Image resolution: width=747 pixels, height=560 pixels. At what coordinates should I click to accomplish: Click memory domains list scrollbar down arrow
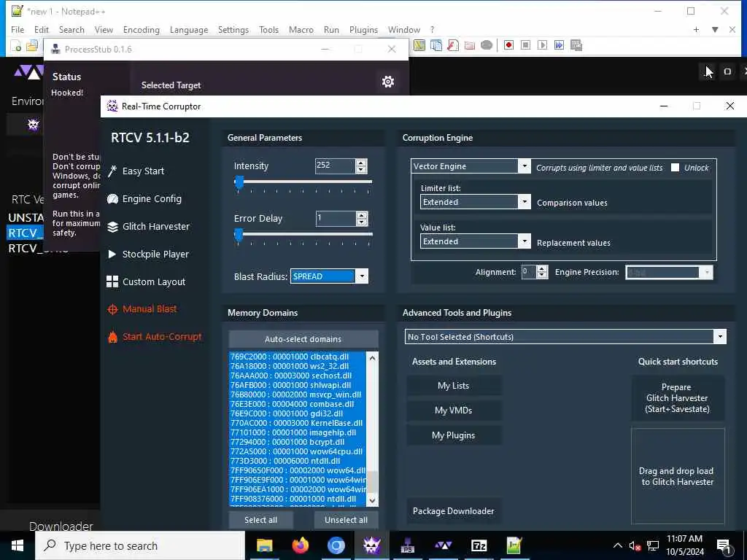373,500
